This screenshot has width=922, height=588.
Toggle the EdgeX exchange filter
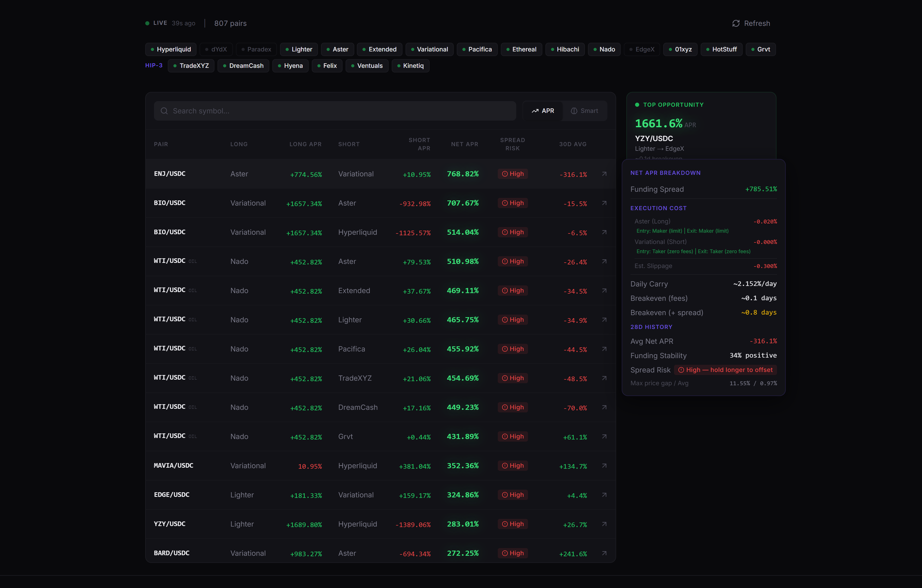tap(642, 49)
